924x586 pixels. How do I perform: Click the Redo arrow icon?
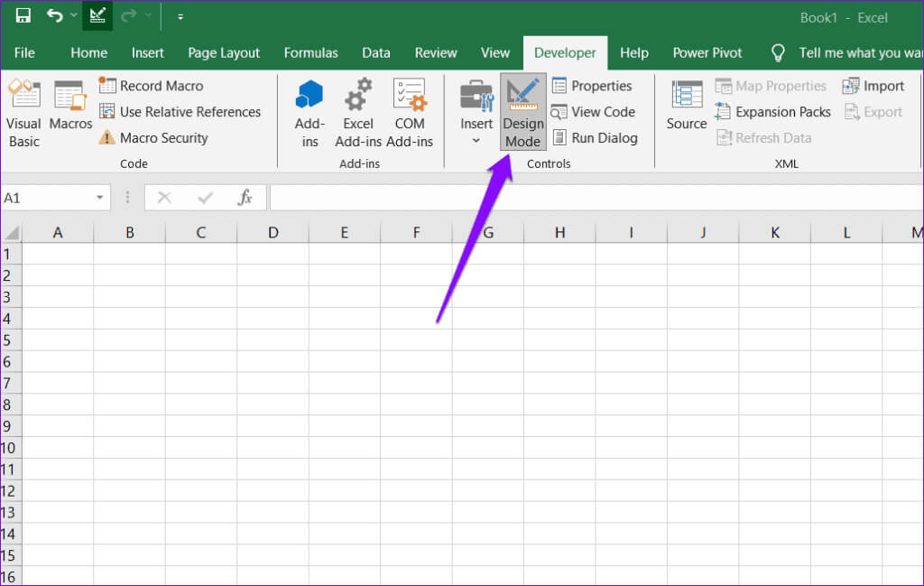[x=128, y=16]
